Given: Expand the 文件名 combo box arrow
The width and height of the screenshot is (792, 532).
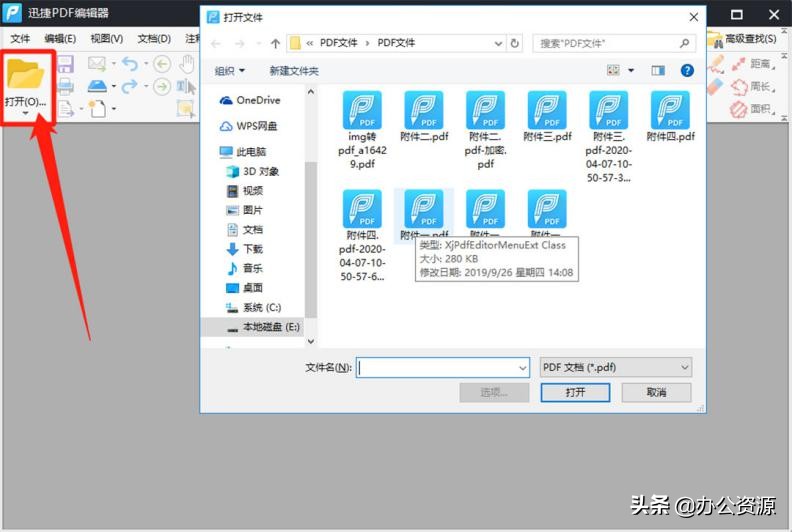Looking at the screenshot, I should tap(522, 368).
